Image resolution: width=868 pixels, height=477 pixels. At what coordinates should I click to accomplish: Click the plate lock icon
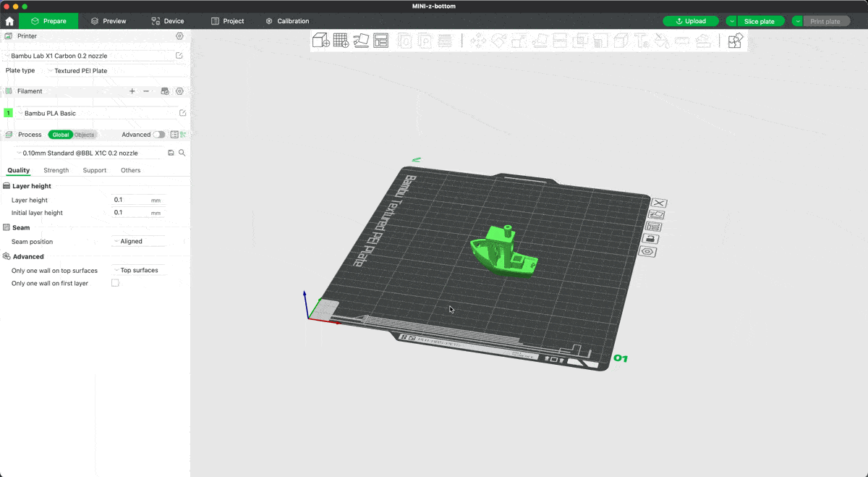651,239
